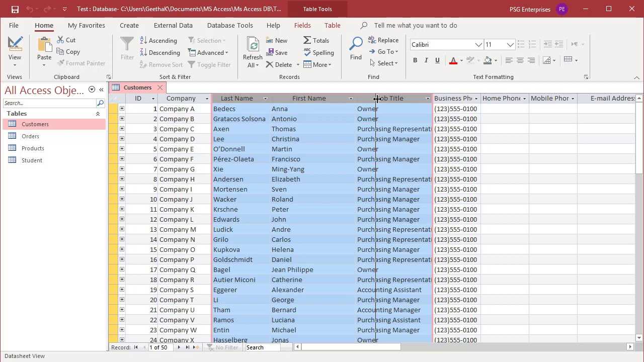
Task: Collapse the Tables group
Action: [98, 114]
